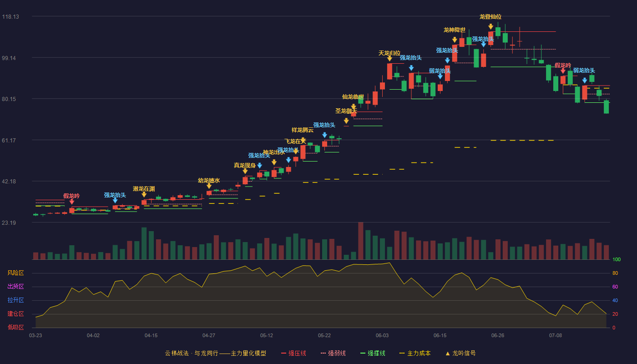Click the green 100 indicator axis label
637x364 pixels.
[617, 260]
